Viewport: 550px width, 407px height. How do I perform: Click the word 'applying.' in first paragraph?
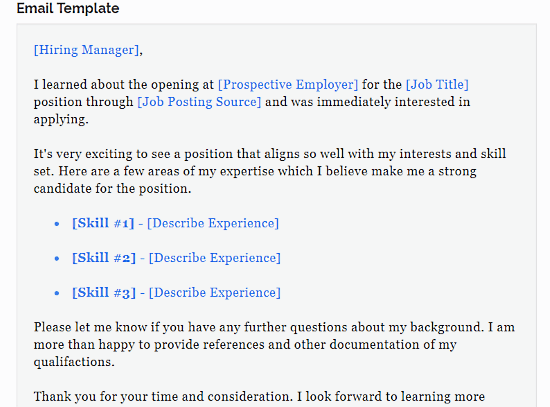(x=61, y=119)
